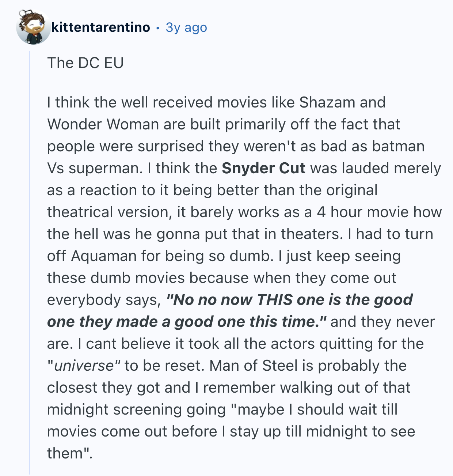This screenshot has height=476, width=453.
Task: Click the words "Wonder Woman"
Action: (x=103, y=124)
